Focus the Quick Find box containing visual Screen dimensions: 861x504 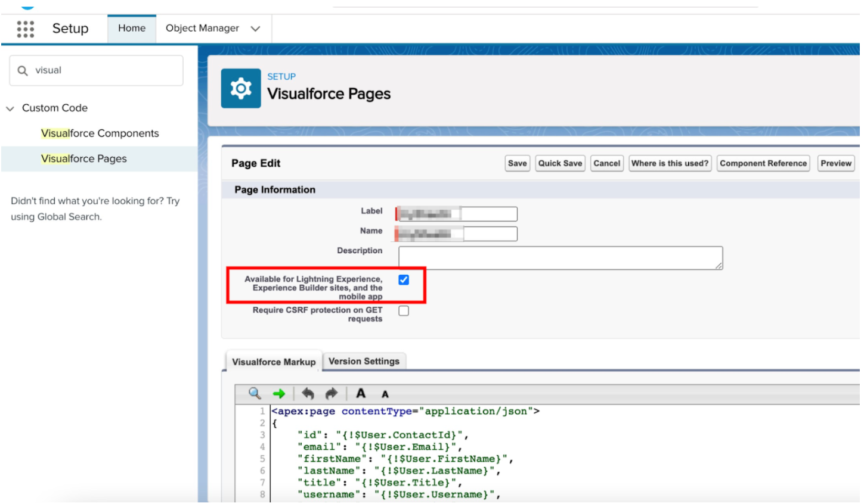click(x=96, y=70)
